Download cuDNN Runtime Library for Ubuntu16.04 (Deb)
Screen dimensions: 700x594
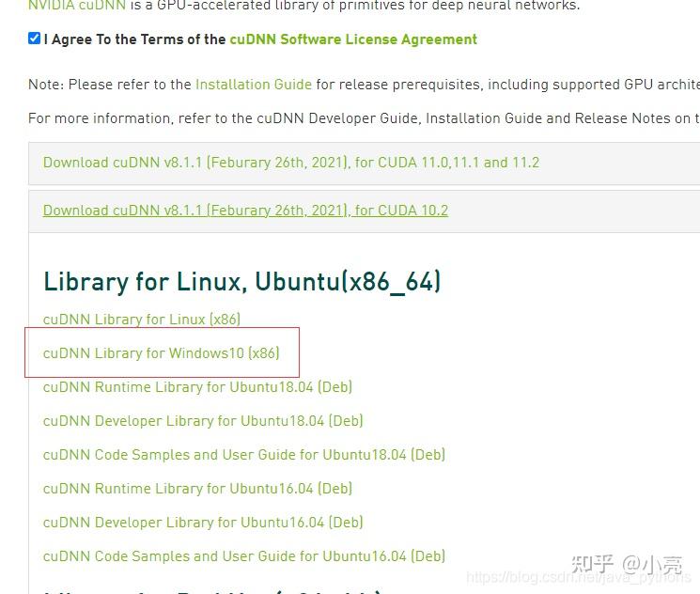(197, 489)
